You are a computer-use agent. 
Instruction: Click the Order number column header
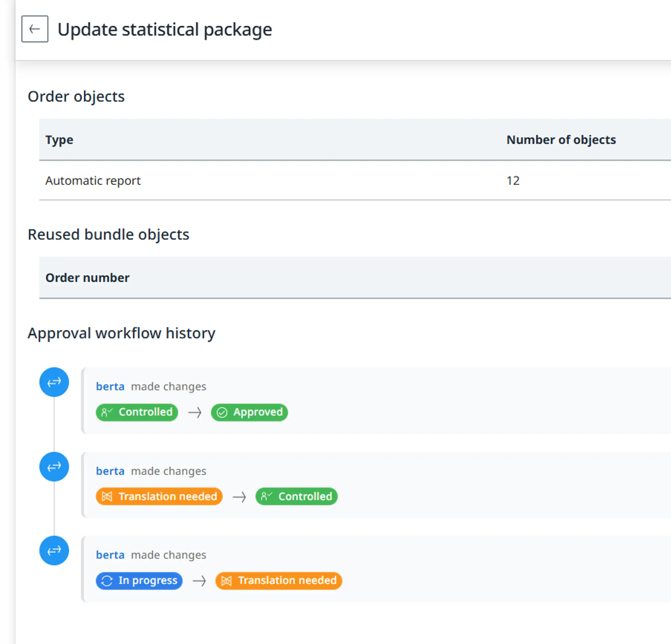coord(87,278)
